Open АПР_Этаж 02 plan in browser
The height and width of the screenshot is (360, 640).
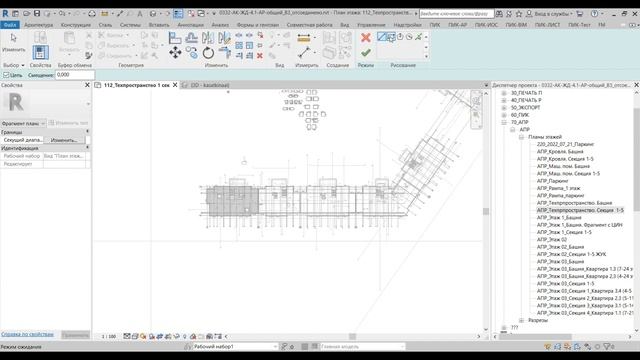click(x=551, y=240)
